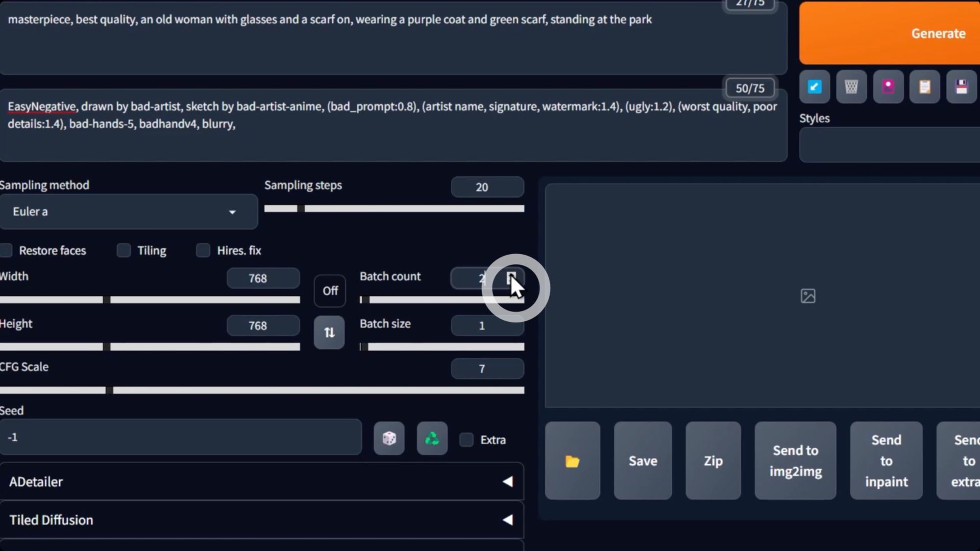This screenshot has width=980, height=551.
Task: Click the floppy disk save-style icon
Action: pyautogui.click(x=961, y=87)
